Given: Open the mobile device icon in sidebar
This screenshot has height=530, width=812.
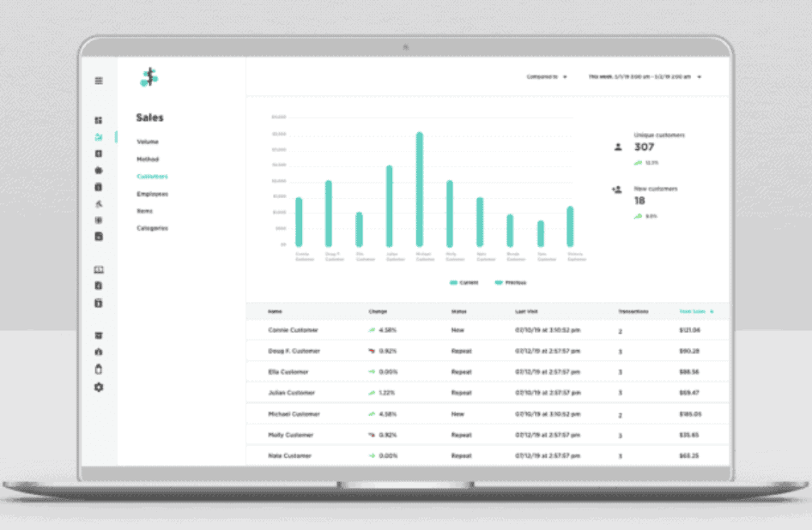Looking at the screenshot, I should tap(99, 369).
